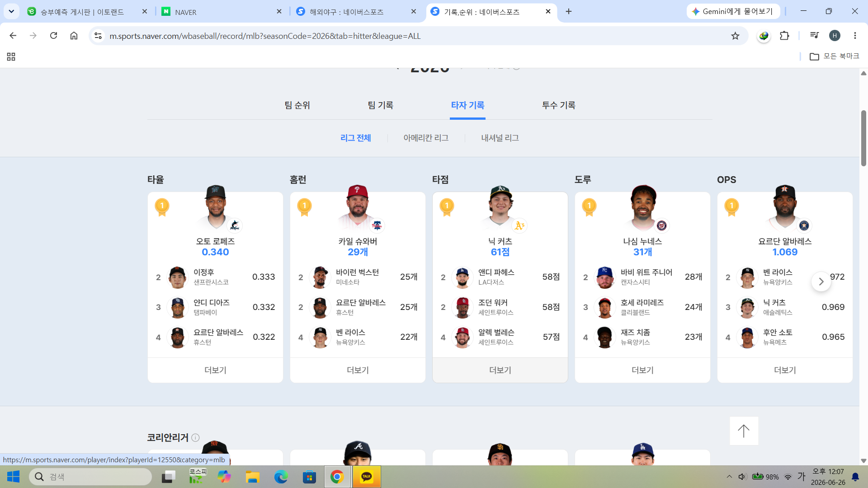Viewport: 868px width, 488px height.
Task: Bookmark this page with the star icon
Action: pos(735,36)
